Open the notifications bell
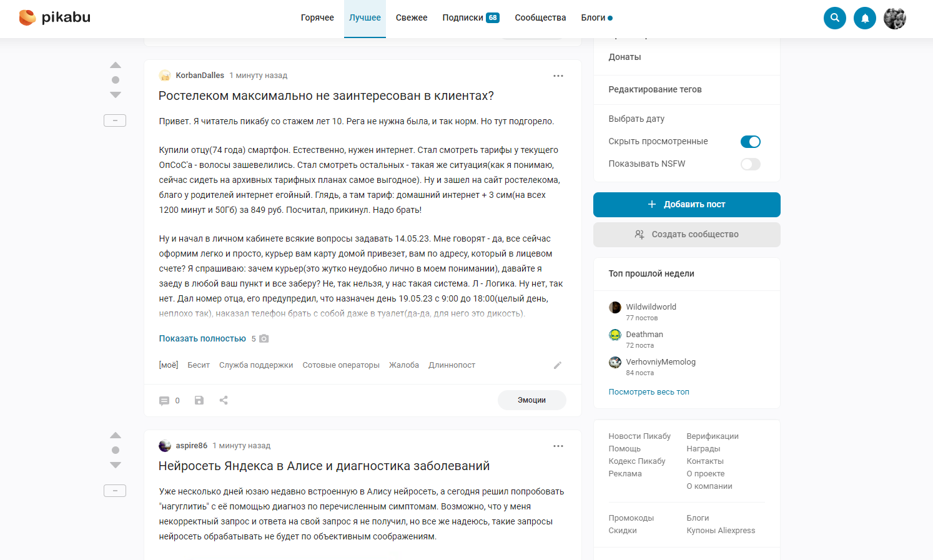933x560 pixels. pyautogui.click(x=865, y=18)
